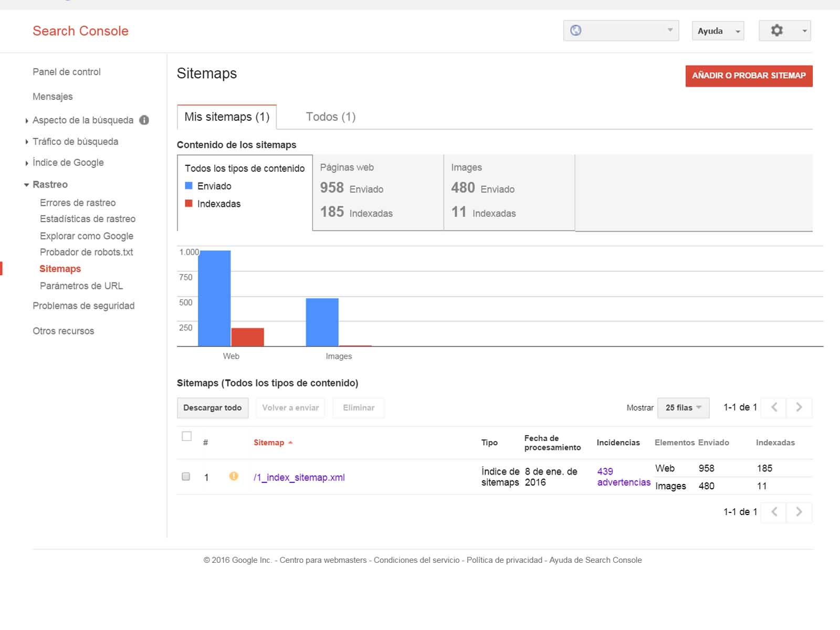Viewport: 840px width, 630px height.
Task: Click the globe icon in property selector
Action: 576,30
